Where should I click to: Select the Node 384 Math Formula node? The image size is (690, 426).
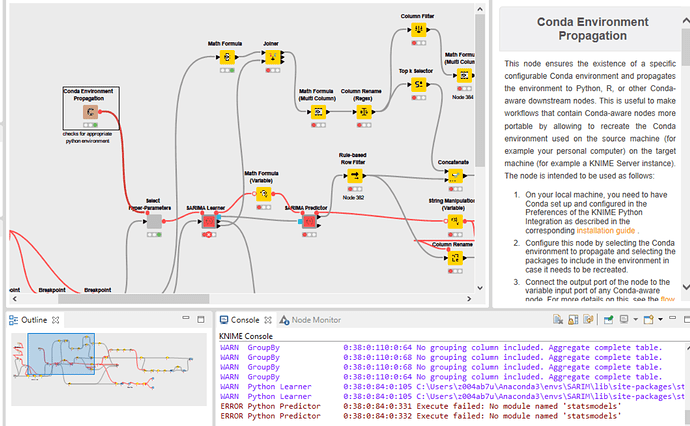[464, 75]
